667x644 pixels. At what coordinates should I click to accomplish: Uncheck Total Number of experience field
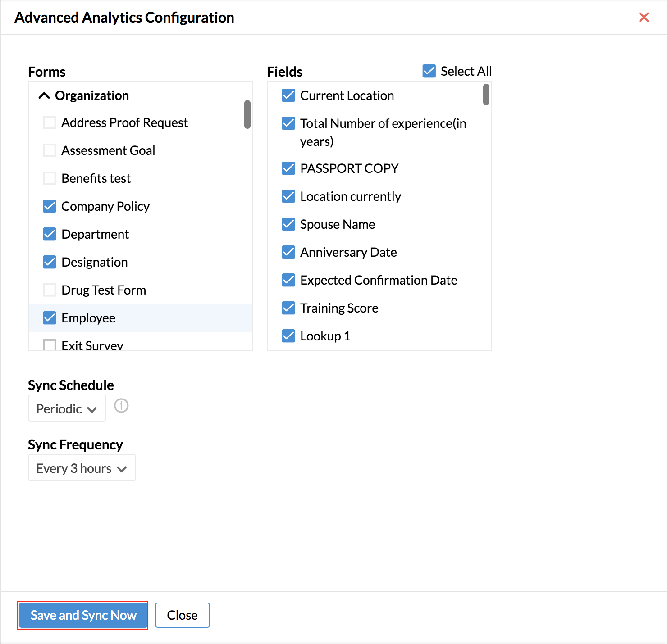point(288,123)
